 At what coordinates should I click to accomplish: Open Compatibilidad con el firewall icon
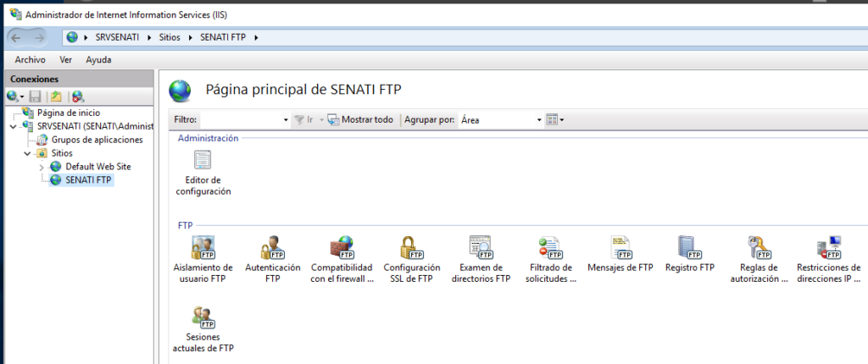click(x=342, y=248)
